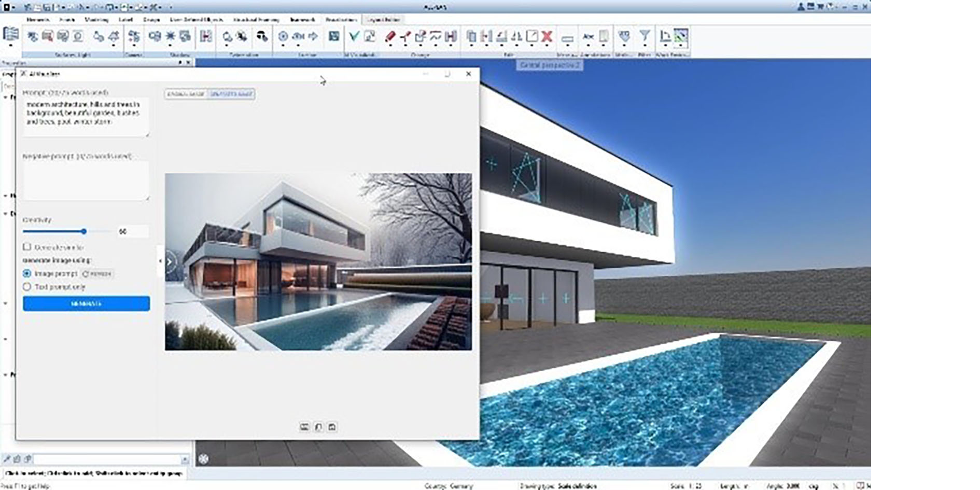Click the user account icon in title bar
This screenshot has width=980, height=490.
(x=801, y=7)
